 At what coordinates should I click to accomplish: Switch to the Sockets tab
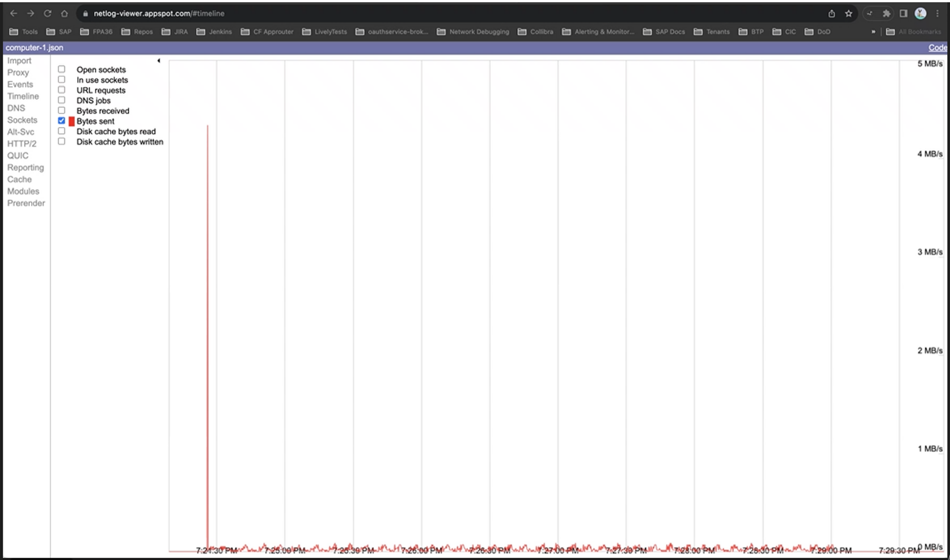tap(23, 120)
